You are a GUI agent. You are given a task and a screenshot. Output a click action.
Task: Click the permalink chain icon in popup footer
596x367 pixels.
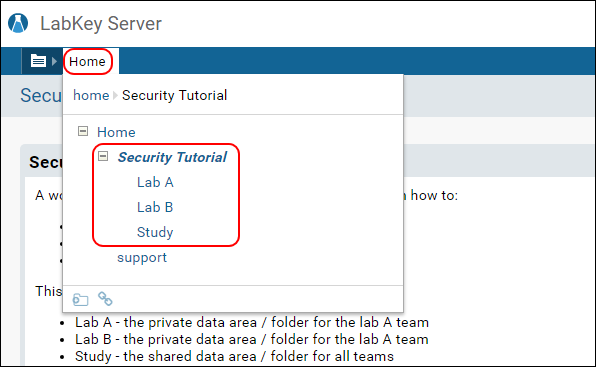click(x=105, y=299)
